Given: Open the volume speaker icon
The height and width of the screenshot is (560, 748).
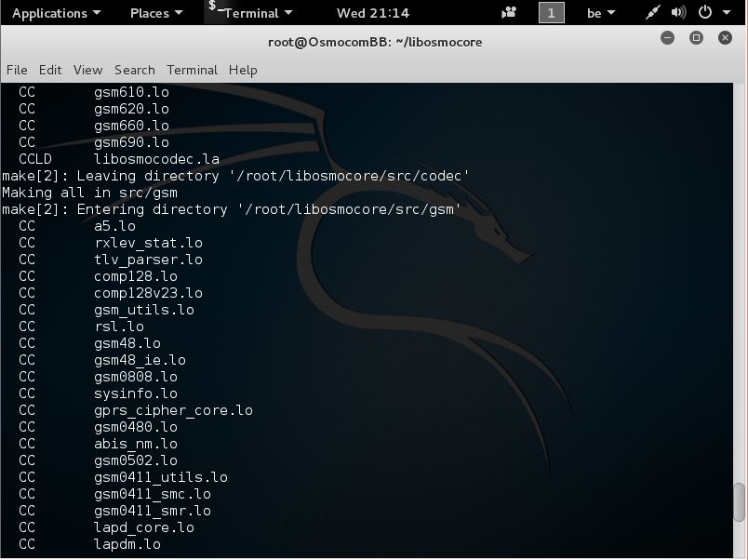Looking at the screenshot, I should (x=678, y=12).
